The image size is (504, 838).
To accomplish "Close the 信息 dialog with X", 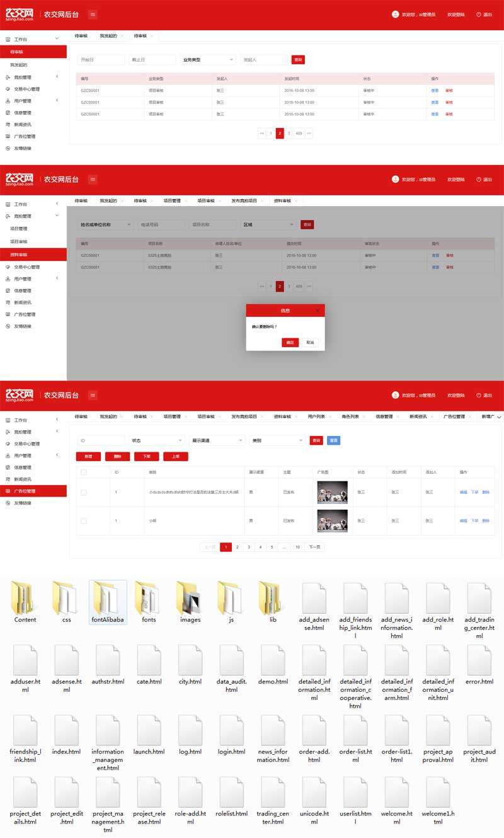I will (x=317, y=311).
